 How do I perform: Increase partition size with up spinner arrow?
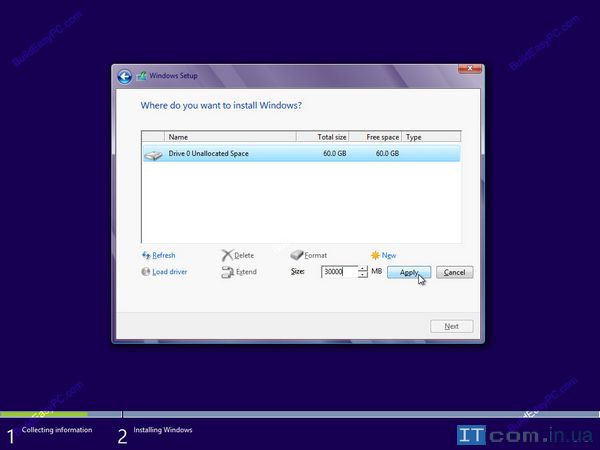(362, 269)
